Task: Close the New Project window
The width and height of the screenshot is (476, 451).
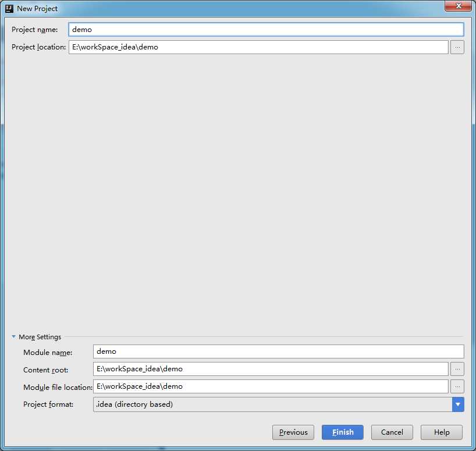Action: click(459, 6)
